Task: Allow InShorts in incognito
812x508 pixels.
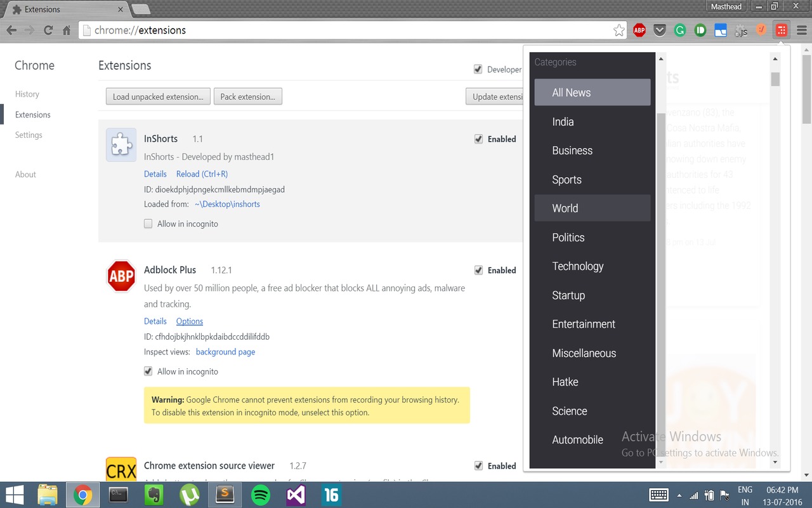Action: pos(148,224)
